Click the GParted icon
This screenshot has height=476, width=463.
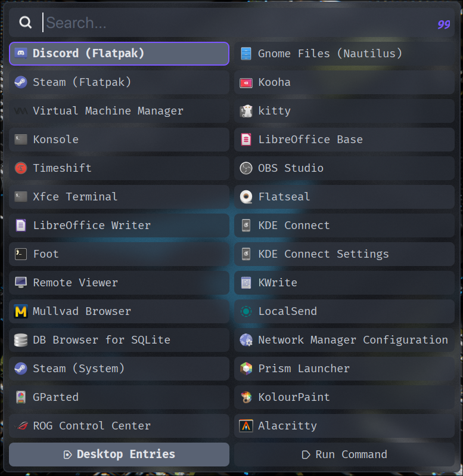(x=21, y=397)
